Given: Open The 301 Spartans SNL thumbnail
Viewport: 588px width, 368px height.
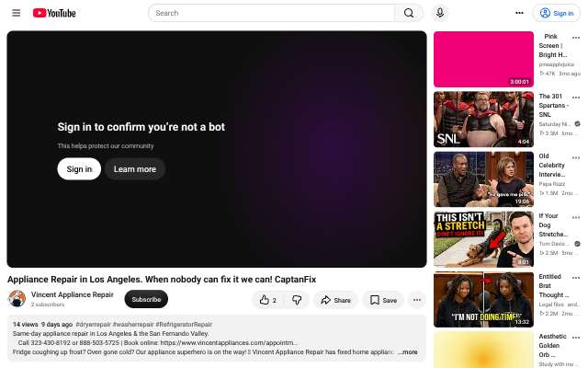Looking at the screenshot, I should click(x=483, y=120).
